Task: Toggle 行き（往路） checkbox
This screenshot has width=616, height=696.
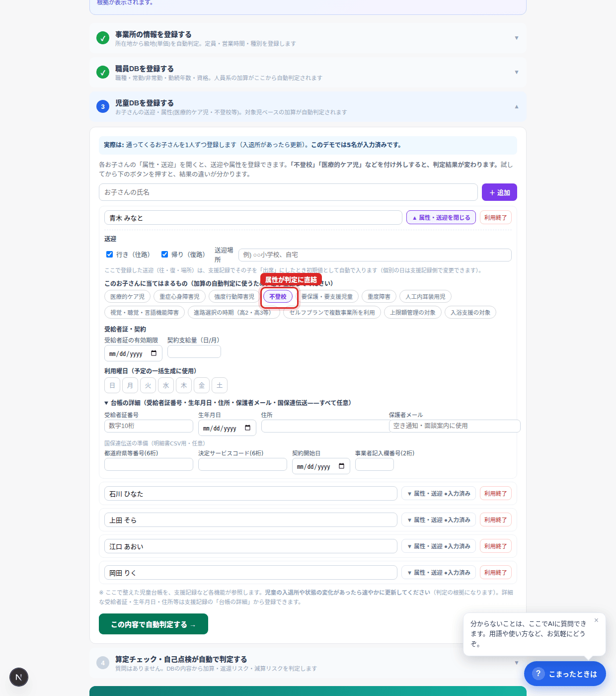Action: [109, 254]
